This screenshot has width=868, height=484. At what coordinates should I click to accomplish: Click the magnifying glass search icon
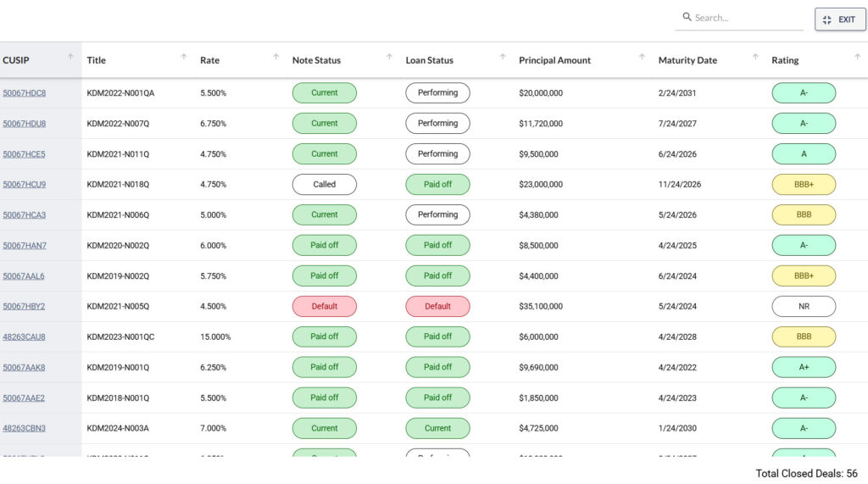point(686,18)
